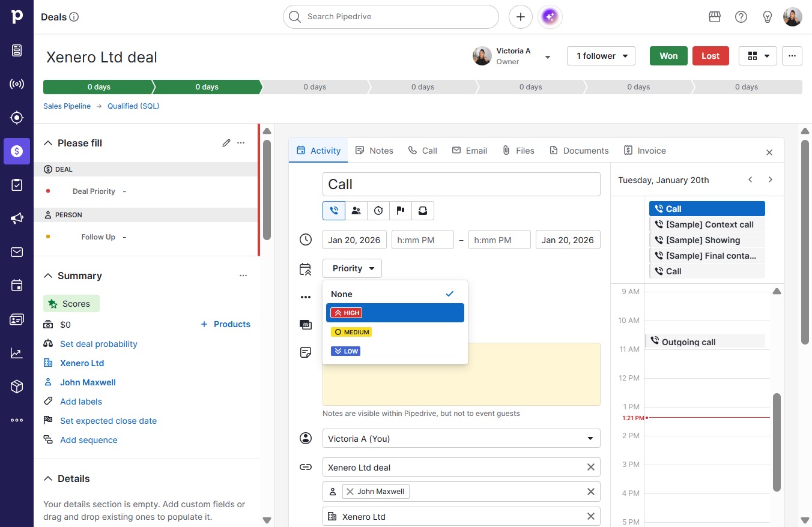The image size is (812, 527).
Task: Open the owner dropdown next to Victoria A
Action: click(548, 57)
